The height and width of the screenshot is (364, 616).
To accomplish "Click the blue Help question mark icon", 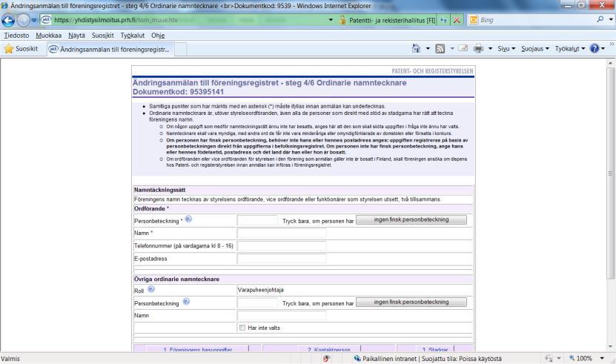I will 595,49.
